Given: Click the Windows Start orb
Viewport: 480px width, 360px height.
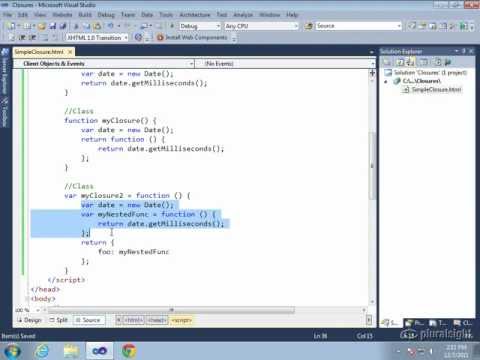Looking at the screenshot, I should [x=13, y=351].
